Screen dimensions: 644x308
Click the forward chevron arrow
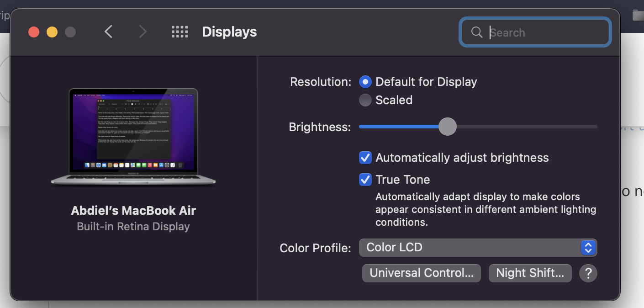[x=143, y=32]
